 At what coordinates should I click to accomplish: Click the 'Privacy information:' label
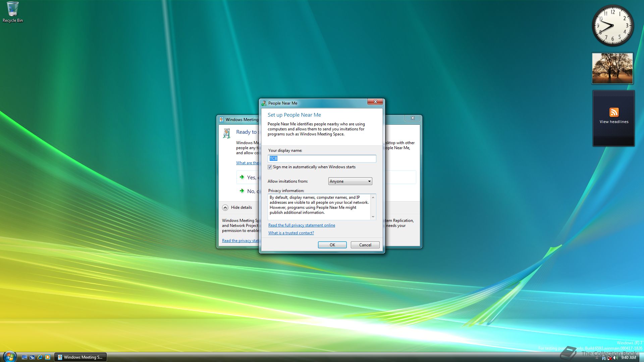tap(286, 191)
